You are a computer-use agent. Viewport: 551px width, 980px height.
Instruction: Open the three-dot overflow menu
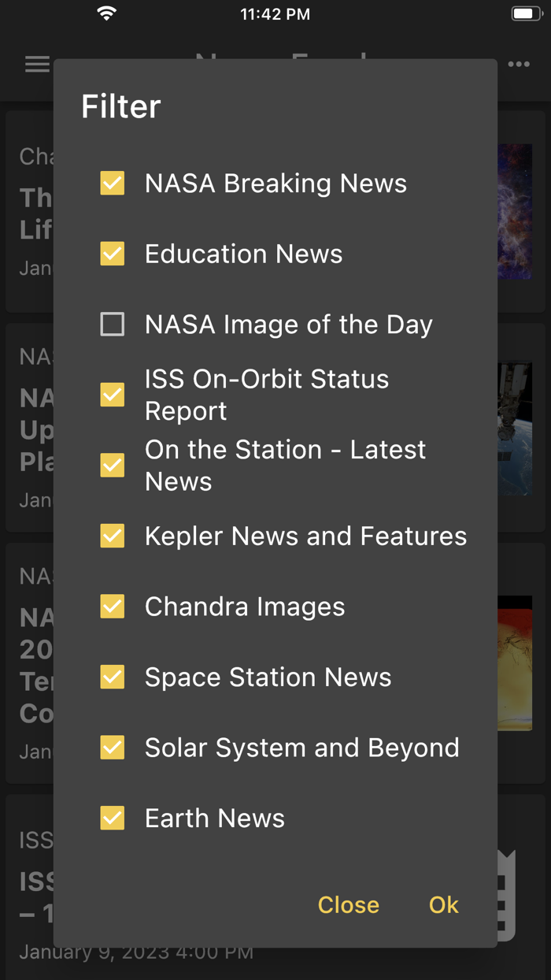(x=519, y=64)
